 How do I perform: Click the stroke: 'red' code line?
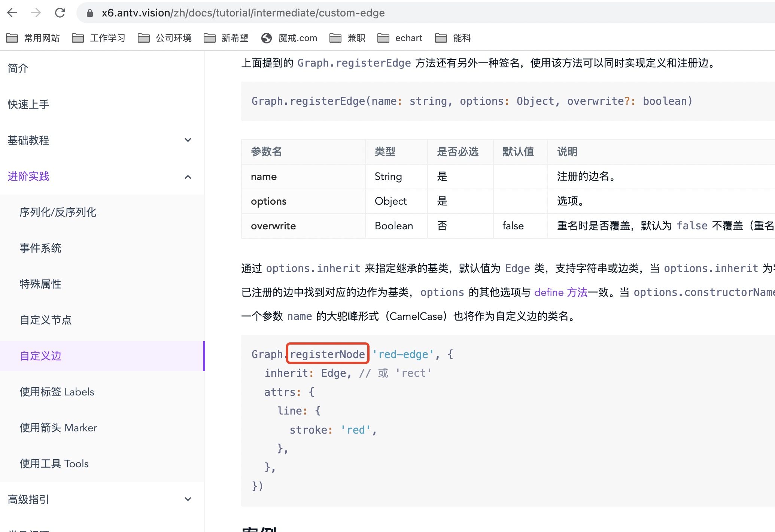(x=333, y=430)
